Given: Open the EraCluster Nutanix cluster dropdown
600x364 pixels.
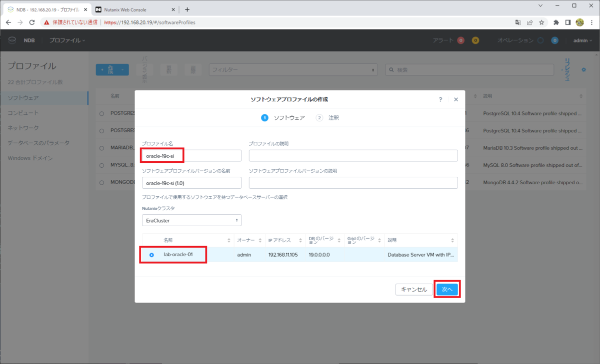Looking at the screenshot, I should [191, 220].
